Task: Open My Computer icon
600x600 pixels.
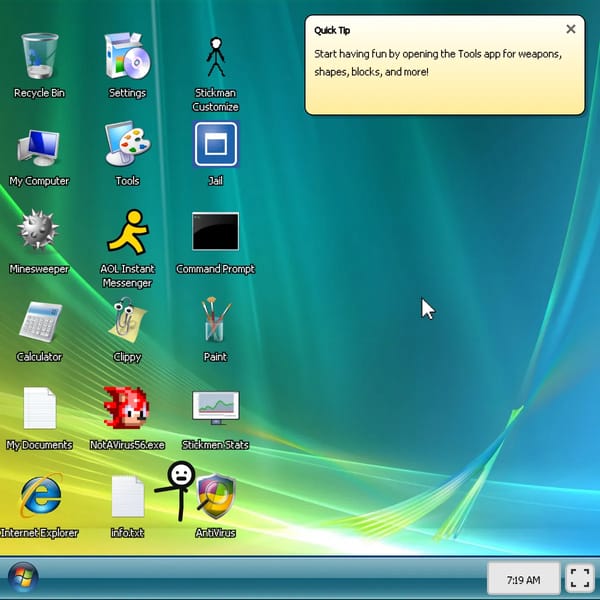Action: point(39,147)
